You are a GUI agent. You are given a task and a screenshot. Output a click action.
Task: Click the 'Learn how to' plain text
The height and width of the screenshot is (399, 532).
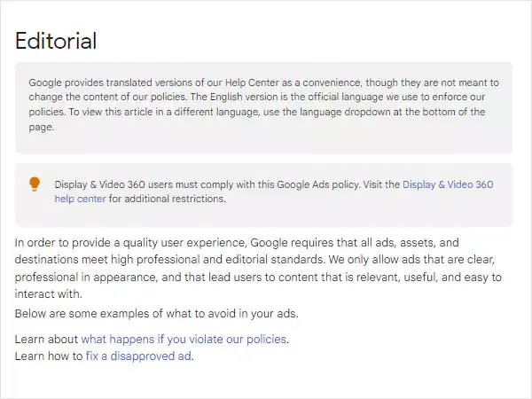(x=49, y=356)
